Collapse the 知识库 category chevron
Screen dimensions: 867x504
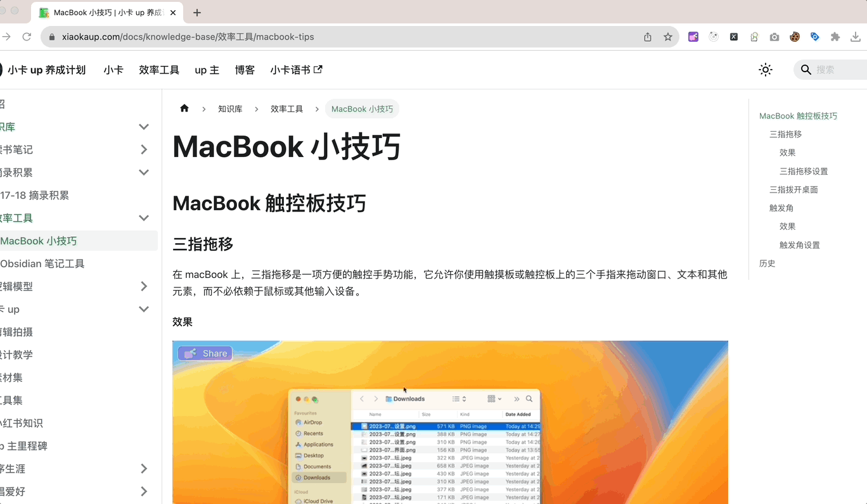tap(144, 127)
